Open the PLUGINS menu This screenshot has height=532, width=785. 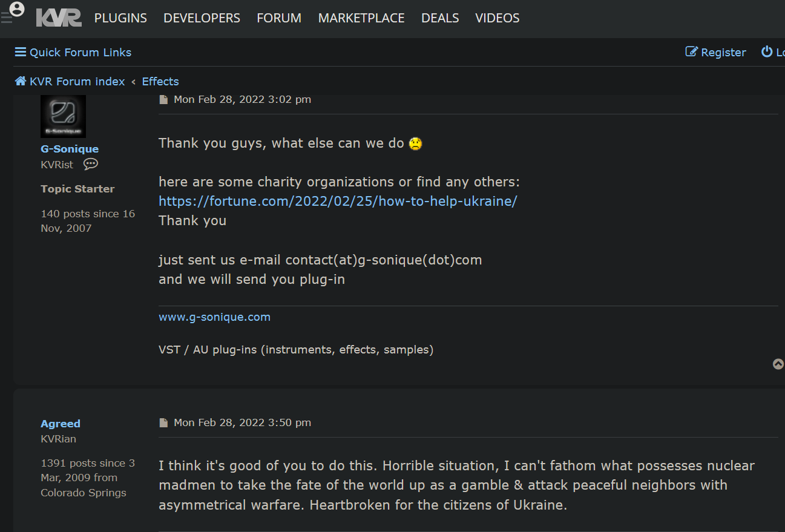[120, 18]
